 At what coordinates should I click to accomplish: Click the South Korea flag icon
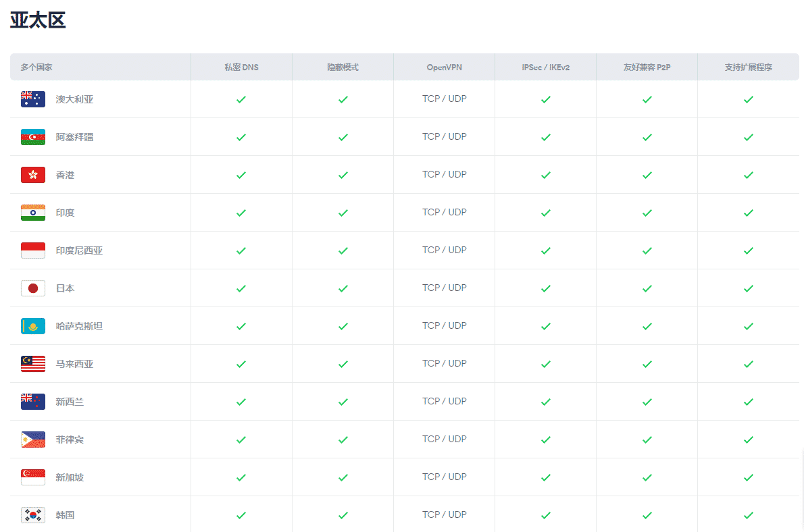[x=33, y=515]
